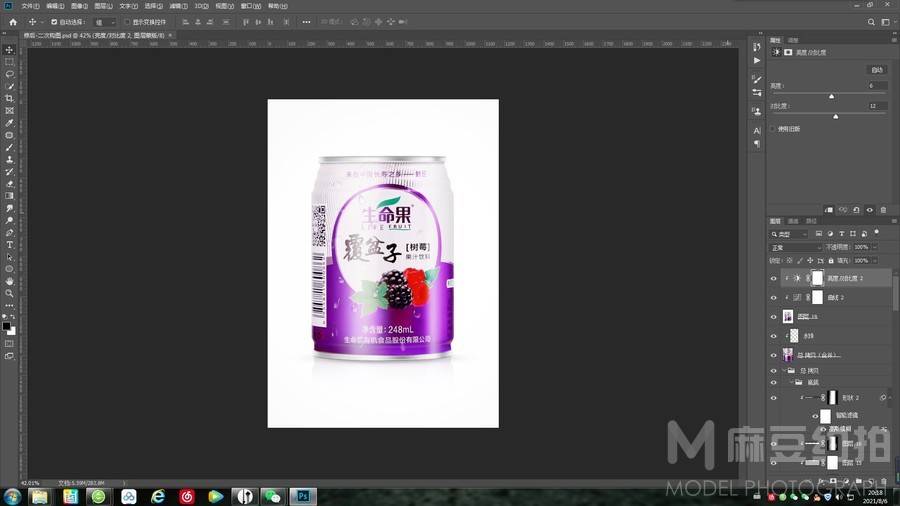Click the contrast value field
900x506 pixels.
877,106
